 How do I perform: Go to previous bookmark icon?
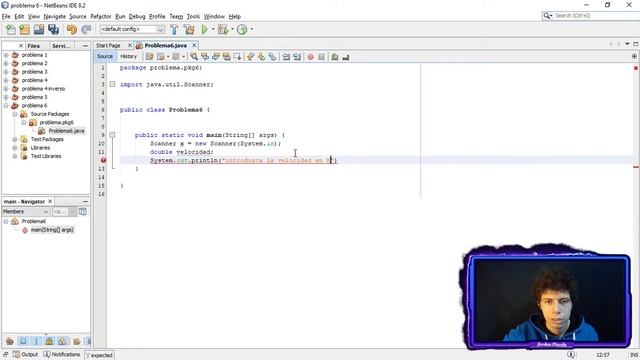(251, 57)
